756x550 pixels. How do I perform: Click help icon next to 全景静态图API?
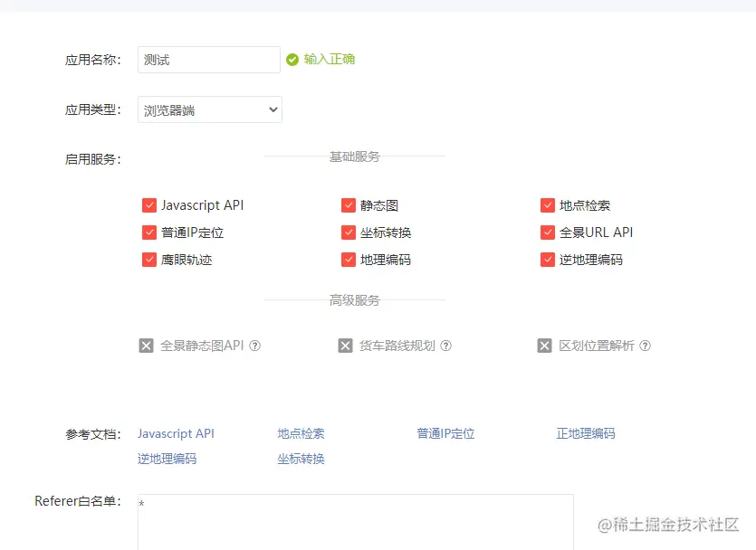point(255,346)
